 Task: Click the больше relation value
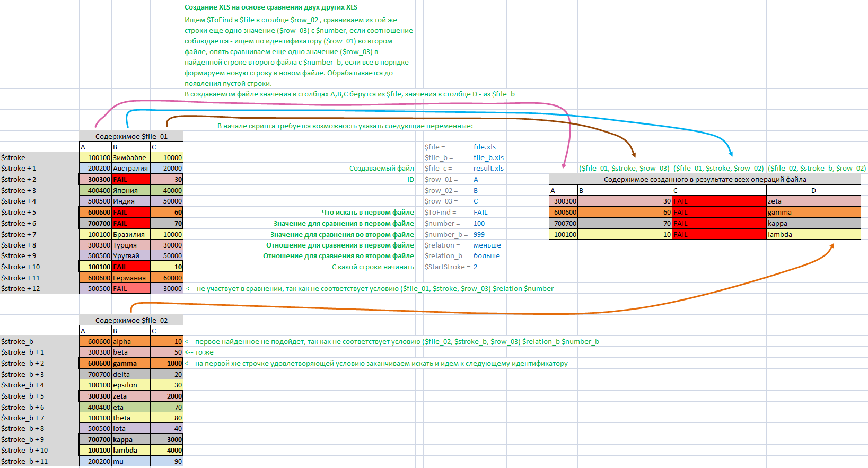pyautogui.click(x=486, y=255)
